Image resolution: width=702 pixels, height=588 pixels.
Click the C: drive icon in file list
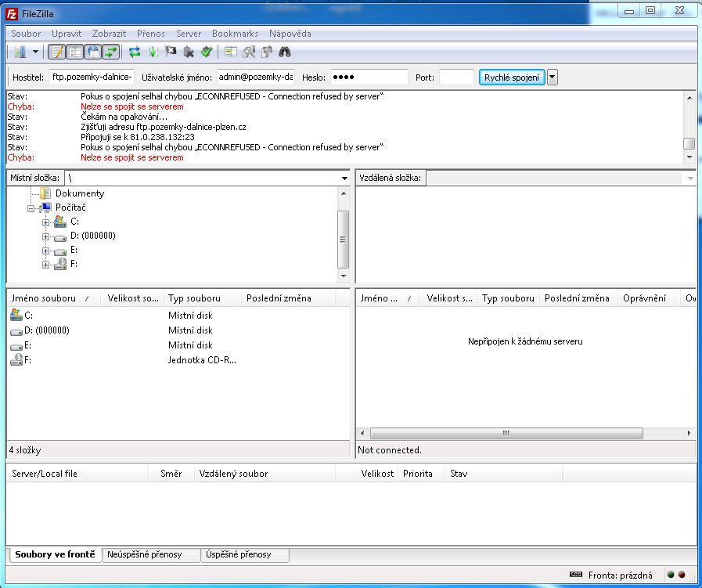pos(16,315)
